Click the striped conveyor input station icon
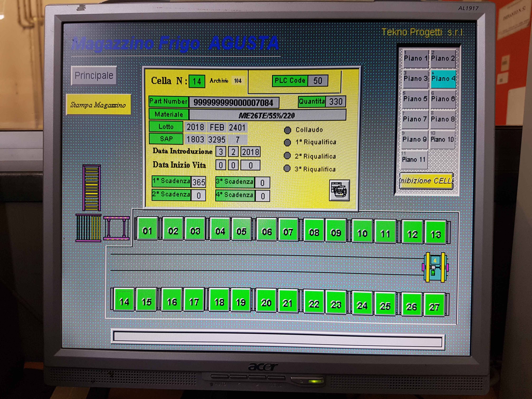Image resolution: width=532 pixels, height=399 pixels. tap(88, 228)
